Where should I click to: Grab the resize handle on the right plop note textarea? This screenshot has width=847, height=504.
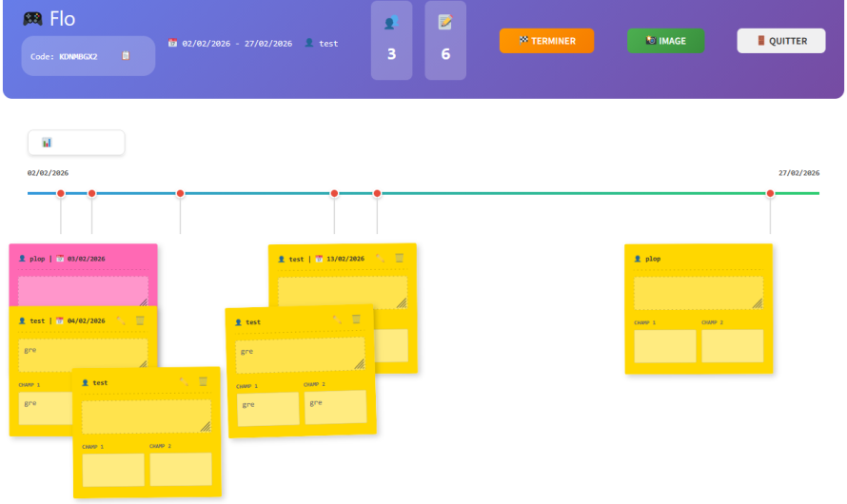(758, 304)
